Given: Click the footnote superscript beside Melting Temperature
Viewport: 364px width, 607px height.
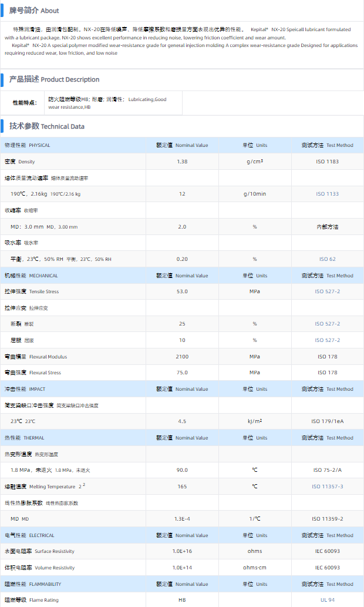Looking at the screenshot, I should point(84,485).
